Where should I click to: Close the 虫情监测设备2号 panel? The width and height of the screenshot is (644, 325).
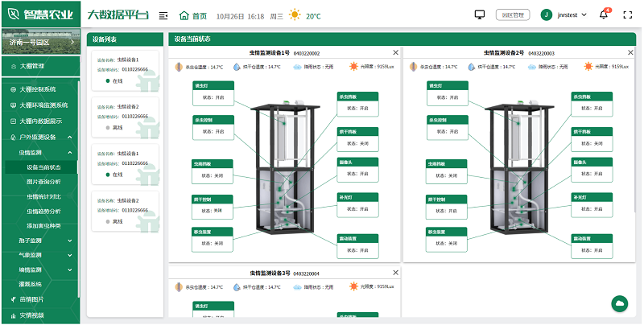(629, 52)
